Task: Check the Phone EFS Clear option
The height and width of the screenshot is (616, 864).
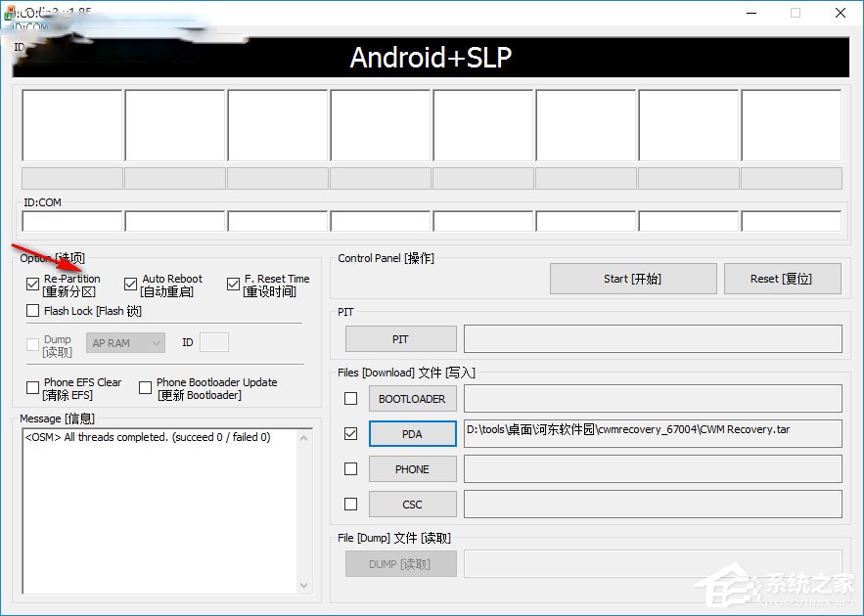Action: click(32, 388)
